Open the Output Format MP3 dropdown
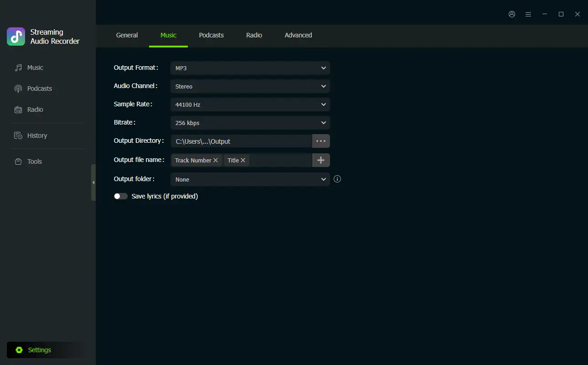The image size is (588, 365). 250,68
